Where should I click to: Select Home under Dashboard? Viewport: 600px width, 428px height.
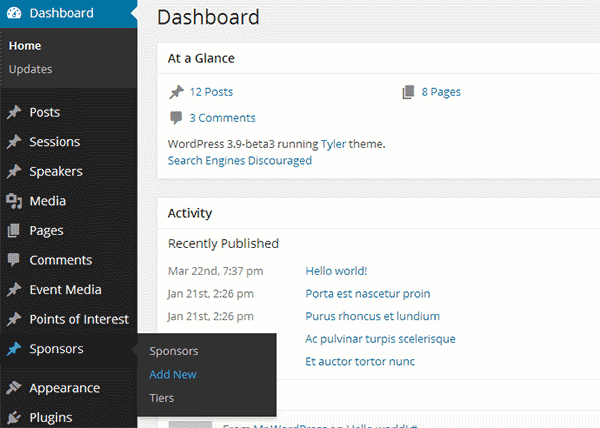pyautogui.click(x=25, y=46)
